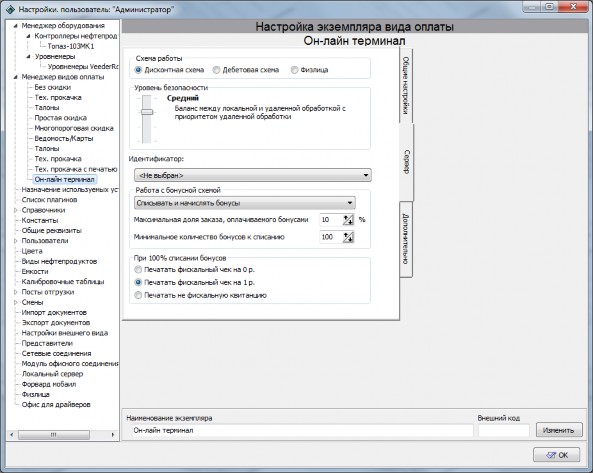Click the security level slider handle

(147, 112)
